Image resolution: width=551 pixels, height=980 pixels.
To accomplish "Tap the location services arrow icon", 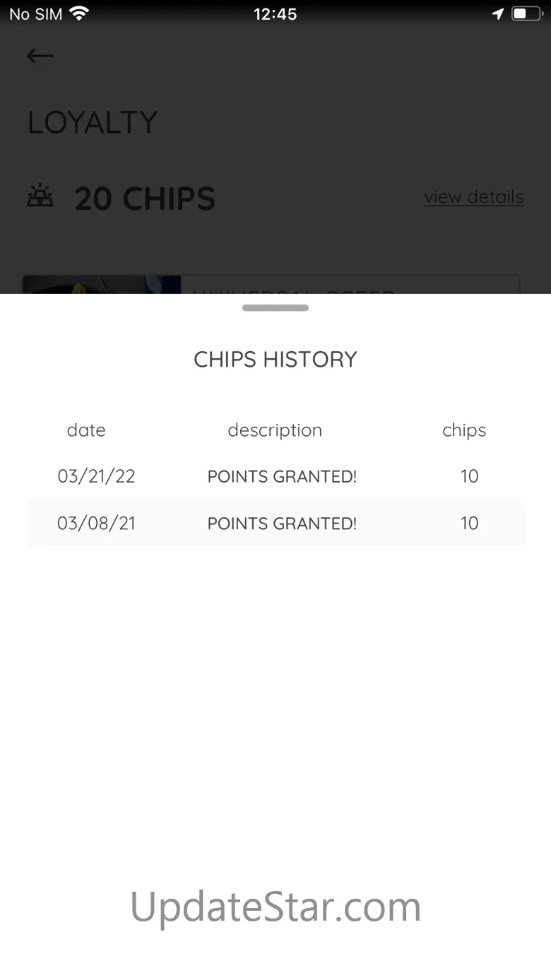I will click(498, 13).
